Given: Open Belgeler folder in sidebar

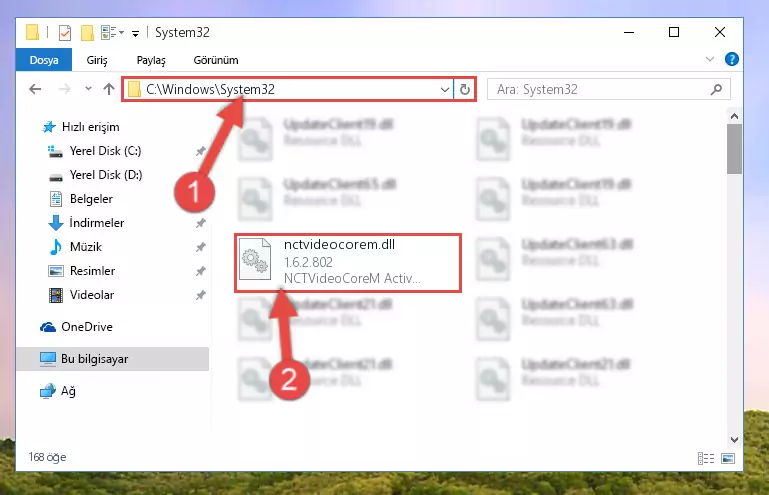Looking at the screenshot, I should [x=81, y=199].
